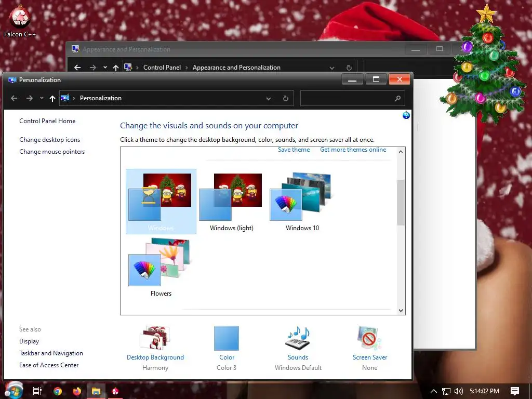Select the Windows (light) theme
Viewport: 532px width, 399px height.
click(231, 202)
